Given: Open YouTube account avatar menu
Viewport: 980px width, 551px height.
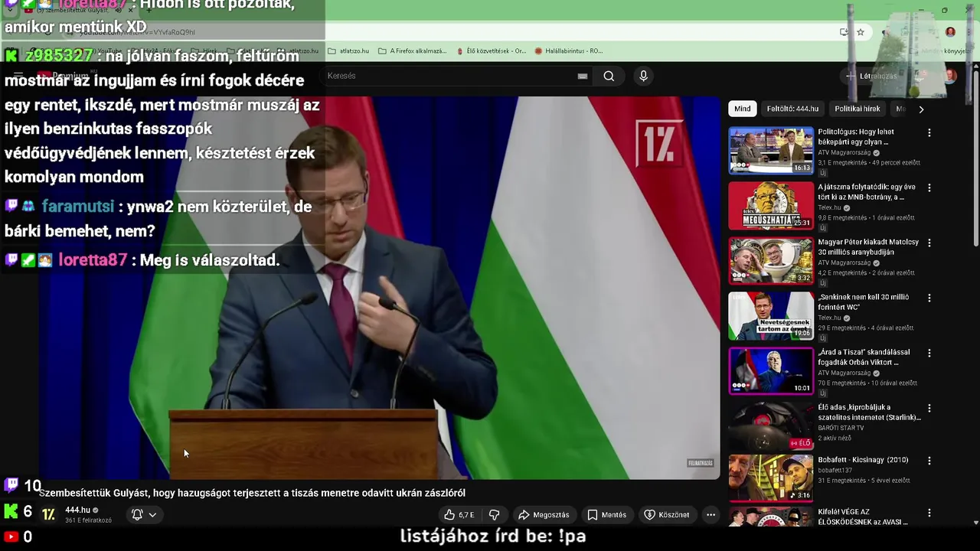Looking at the screenshot, I should pyautogui.click(x=949, y=76).
